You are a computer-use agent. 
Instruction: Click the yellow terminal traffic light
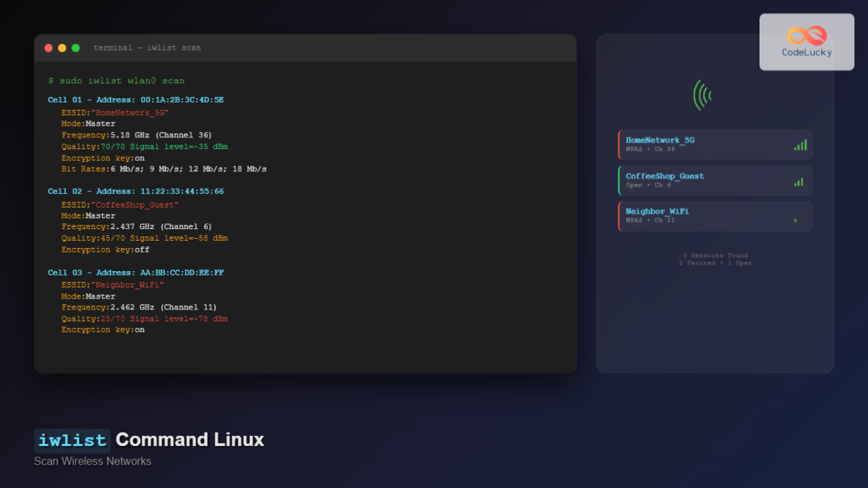[61, 47]
